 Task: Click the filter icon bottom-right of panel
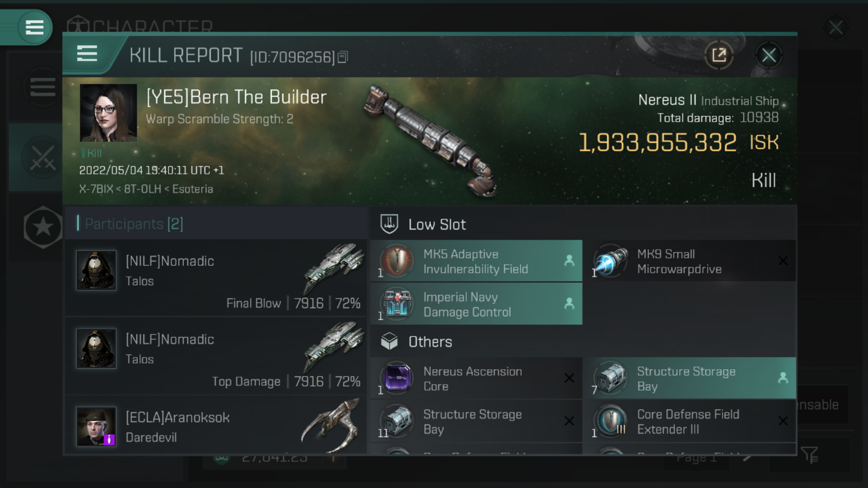[x=810, y=455]
